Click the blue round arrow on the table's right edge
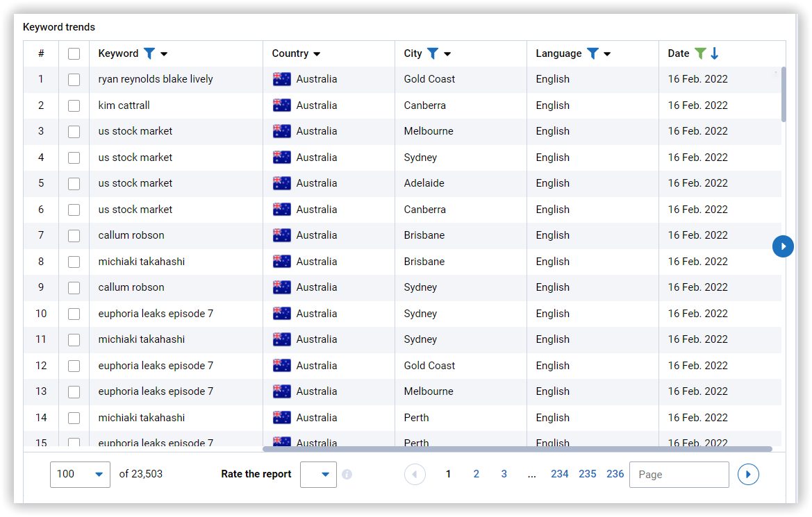Screen dimensions: 812x517 [x=783, y=246]
